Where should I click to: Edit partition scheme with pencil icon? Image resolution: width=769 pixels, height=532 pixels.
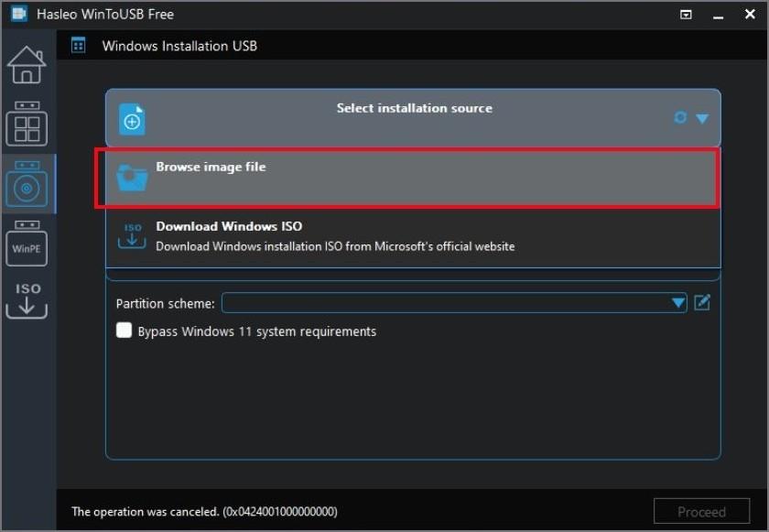(702, 302)
